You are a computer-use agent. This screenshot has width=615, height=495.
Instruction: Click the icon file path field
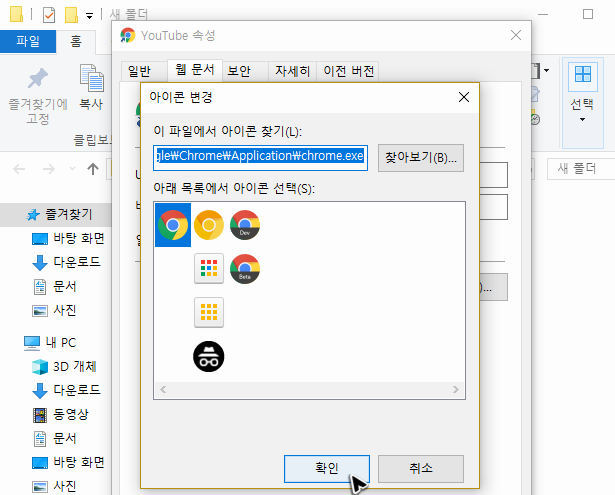[x=260, y=158]
